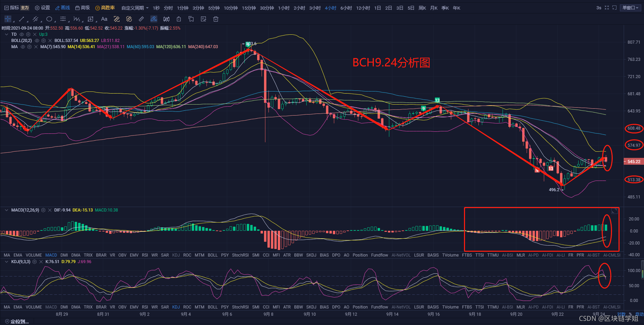Select the wave pattern W3 tool
This screenshot has width=644, height=325.
[x=76, y=19]
